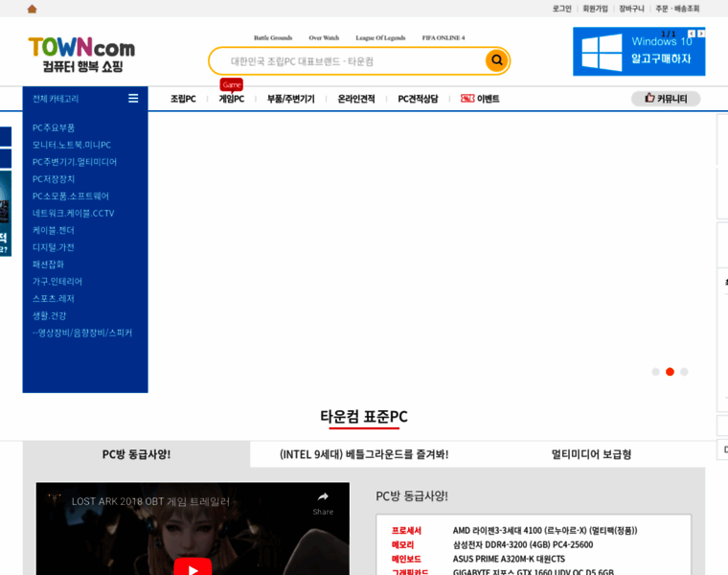The image size is (728, 575).
Task: Open the PC소모품.소프트웨어 category
Action: coord(71,196)
